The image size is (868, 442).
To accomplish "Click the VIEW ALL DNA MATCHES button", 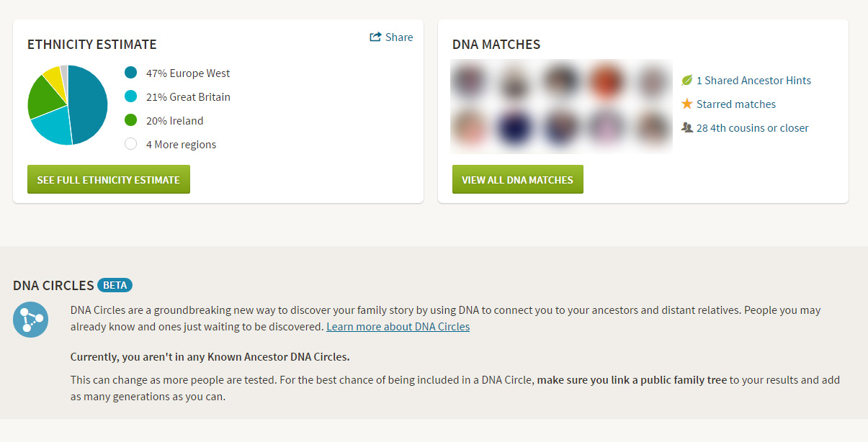I will coord(517,179).
